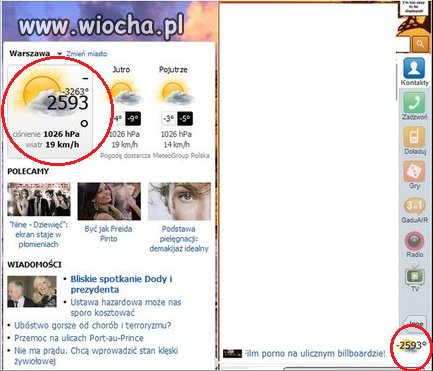This screenshot has width=433, height=371.
Task: Open the Podstawa pielęgnacji eye thumbnail
Action: [179, 201]
